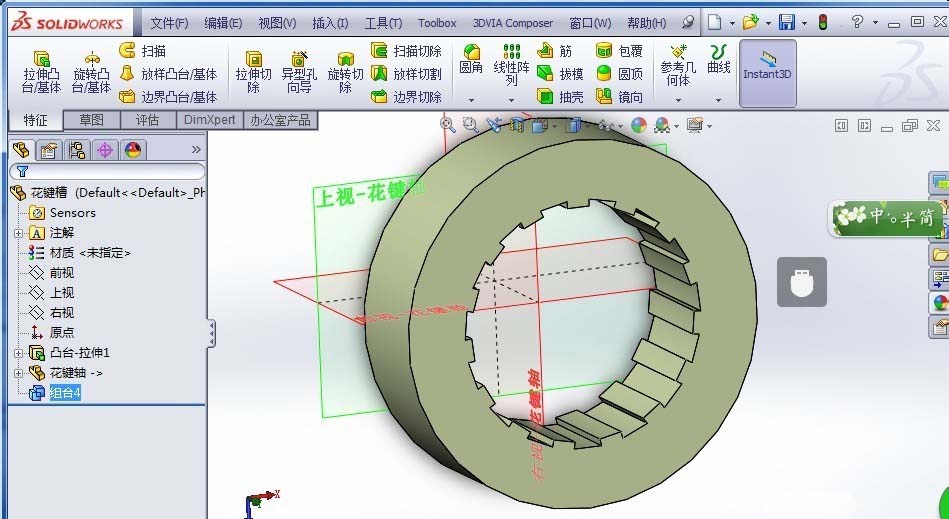This screenshot has width=949, height=519.
Task: Open the 插入(I) menu
Action: (330, 23)
